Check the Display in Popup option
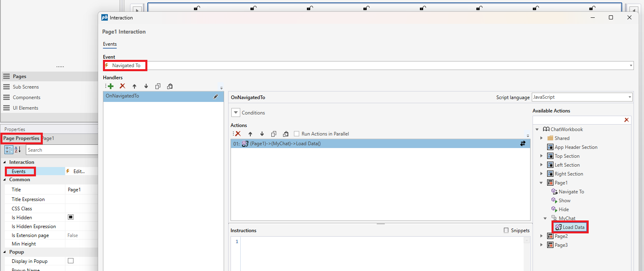 pos(71,261)
